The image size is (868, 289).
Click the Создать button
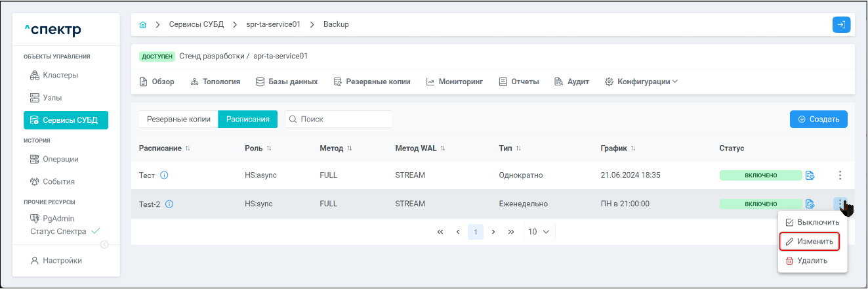coord(818,120)
